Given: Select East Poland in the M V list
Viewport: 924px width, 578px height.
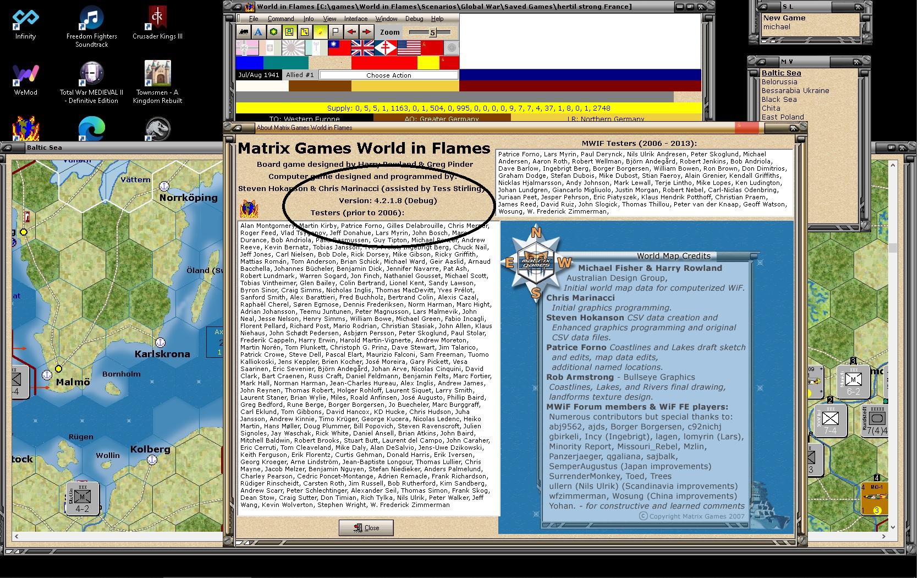Looking at the screenshot, I should [x=783, y=117].
